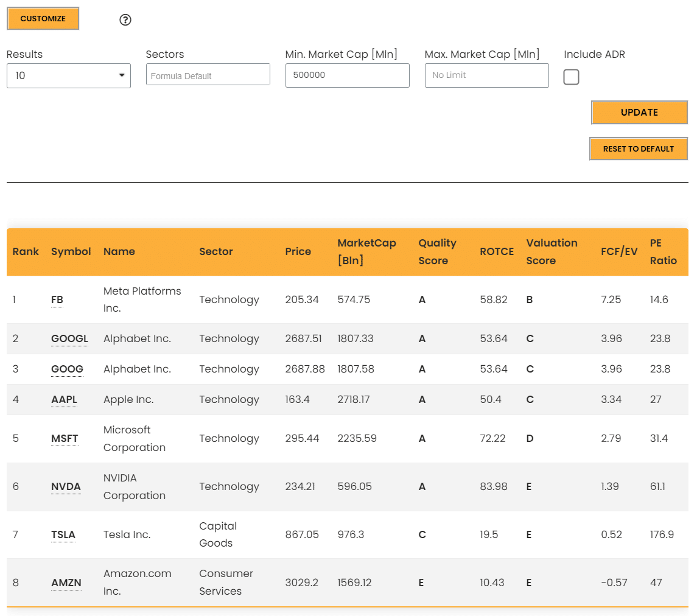Click the price value 2687.88

point(305,369)
